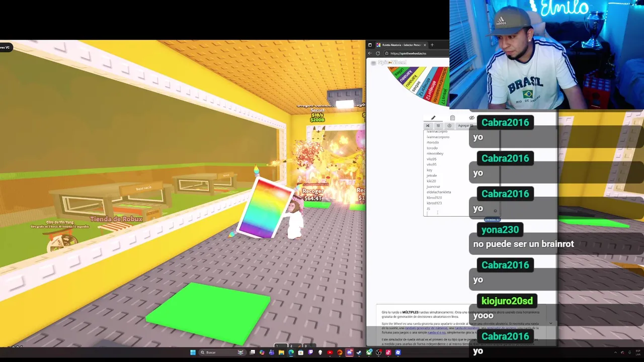This screenshot has height=362, width=644.
Task: Focus the spinthewheel.io address bar
Action: click(416, 53)
